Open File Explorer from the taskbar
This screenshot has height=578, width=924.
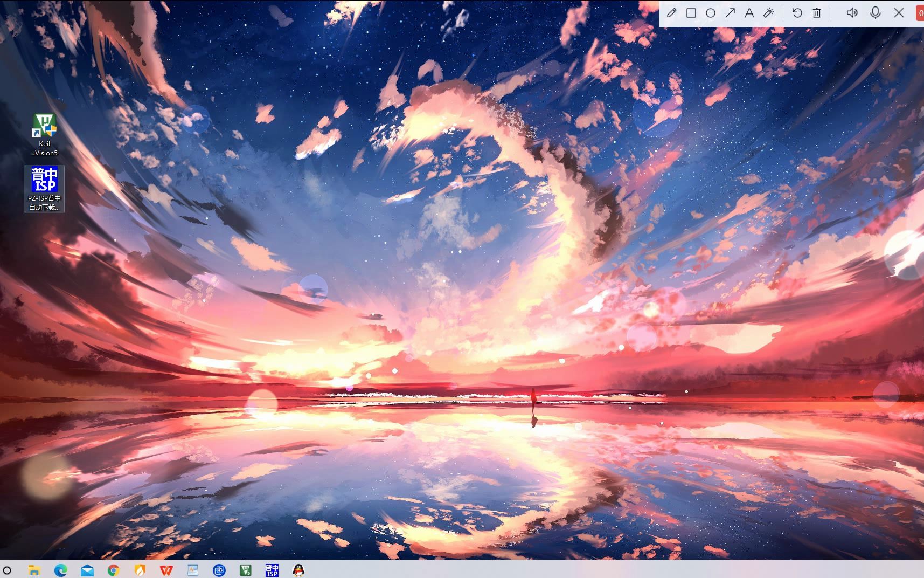point(34,570)
